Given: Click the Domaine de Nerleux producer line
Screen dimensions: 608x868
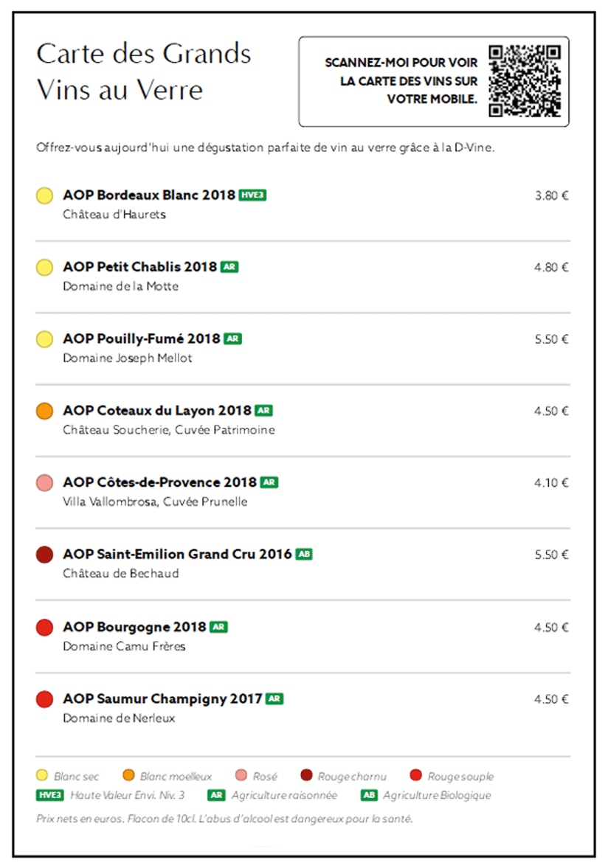Looking at the screenshot, I should (x=119, y=718).
